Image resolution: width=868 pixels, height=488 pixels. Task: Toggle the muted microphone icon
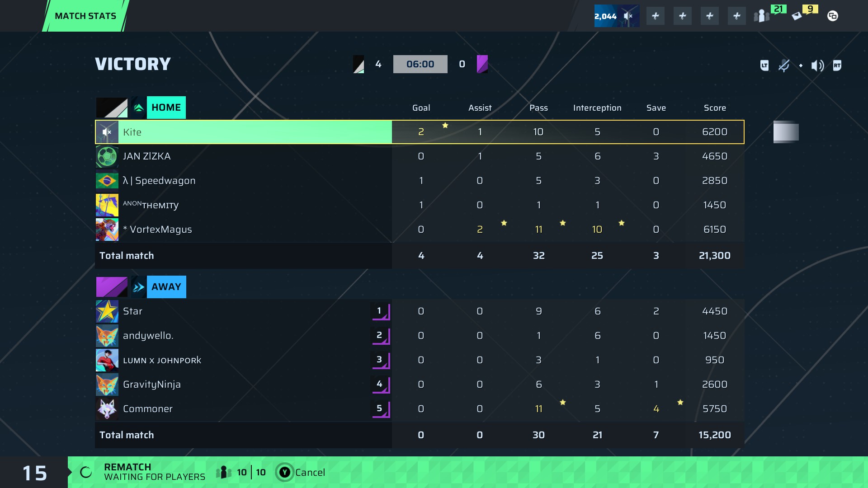783,66
